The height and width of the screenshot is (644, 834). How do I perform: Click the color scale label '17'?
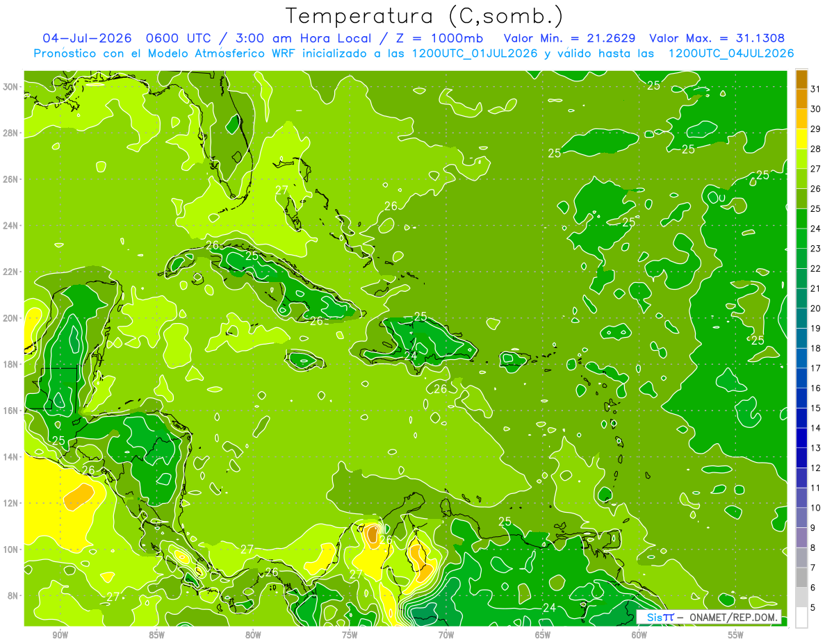815,368
